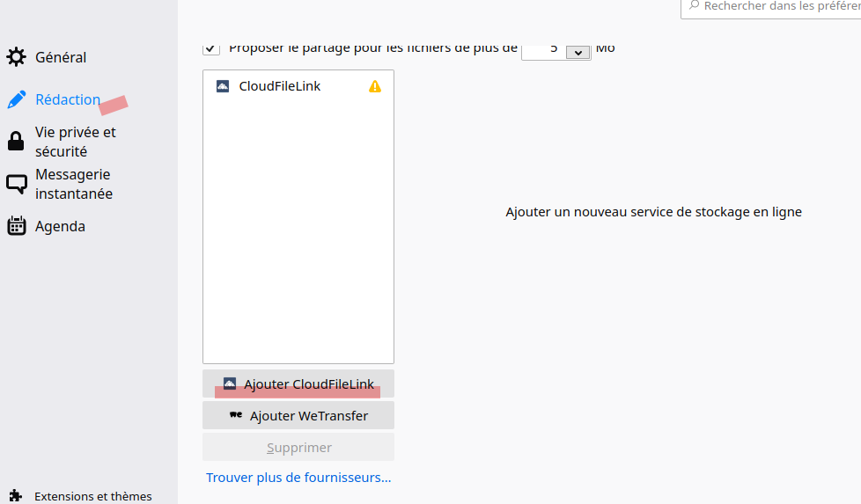
Task: Switch to "Vie privée et sécurité" text label
Action: click(76, 142)
